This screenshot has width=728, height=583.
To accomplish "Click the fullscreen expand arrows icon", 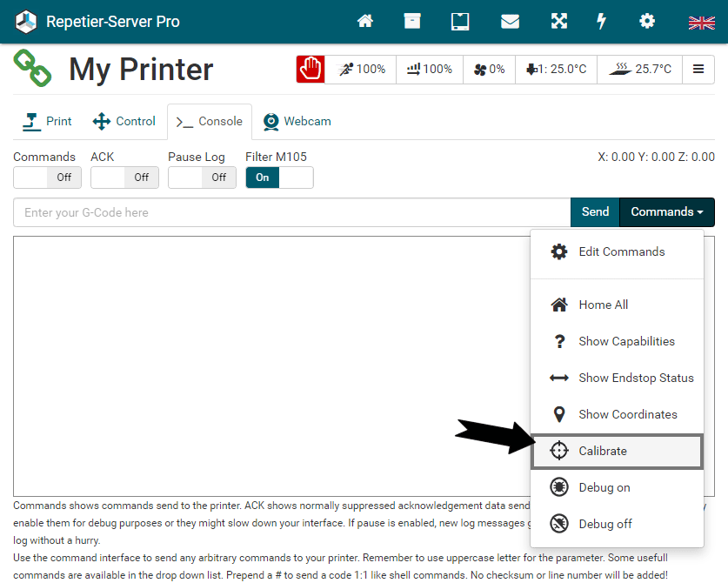I will coord(558,22).
